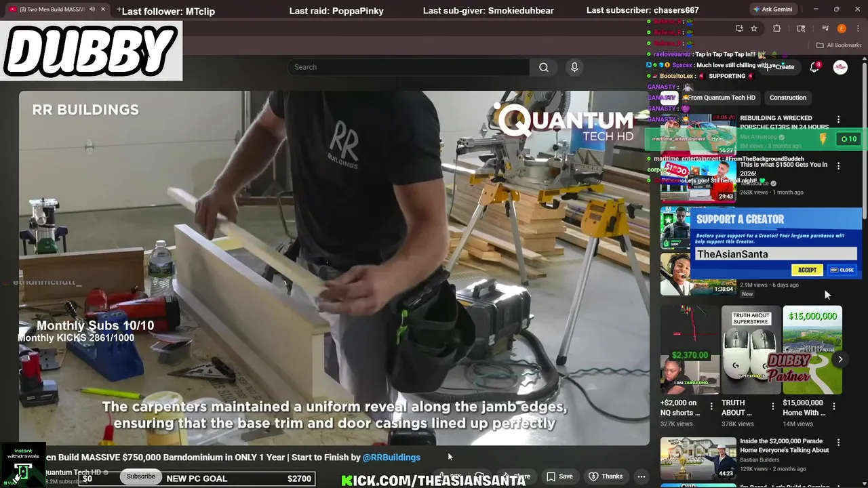This screenshot has width=868, height=488.
Task: Mute the tab via speaker icon
Action: pos(92,9)
